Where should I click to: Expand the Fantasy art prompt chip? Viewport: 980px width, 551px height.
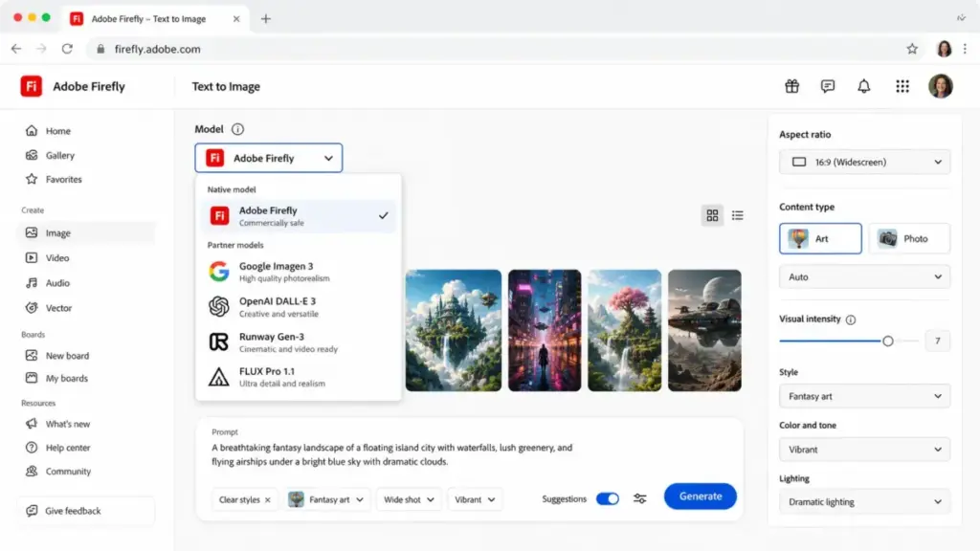click(x=327, y=499)
